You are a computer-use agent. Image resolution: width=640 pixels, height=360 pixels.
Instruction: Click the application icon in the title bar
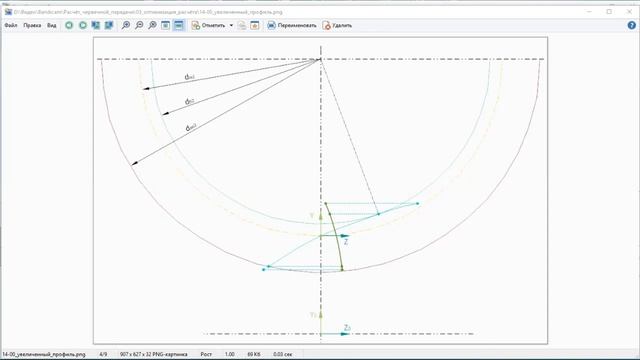pyautogui.click(x=8, y=12)
